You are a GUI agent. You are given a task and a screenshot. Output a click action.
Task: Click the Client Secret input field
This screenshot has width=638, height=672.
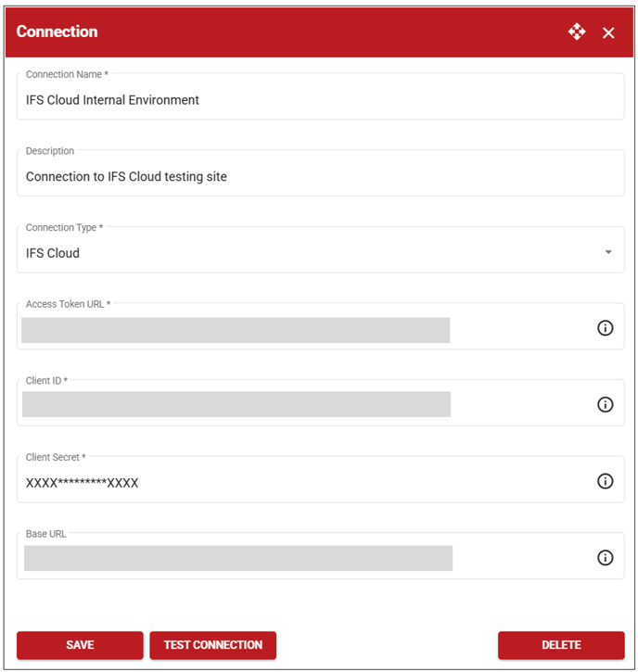[x=320, y=479]
